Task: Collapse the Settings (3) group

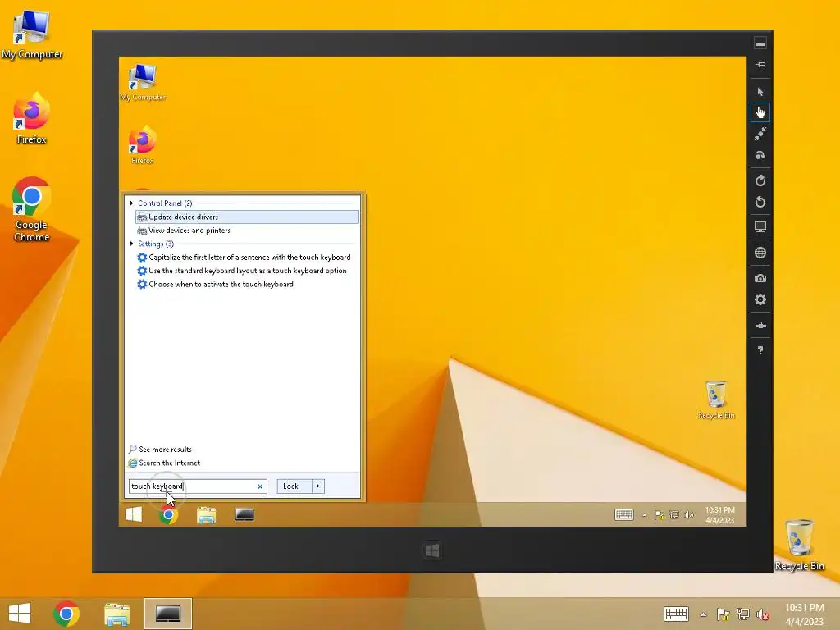Action: pyautogui.click(x=132, y=244)
